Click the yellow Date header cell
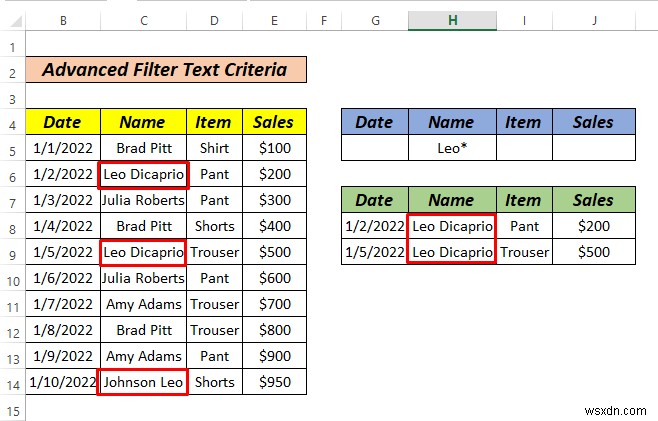The height and width of the screenshot is (421, 658). pyautogui.click(x=63, y=122)
